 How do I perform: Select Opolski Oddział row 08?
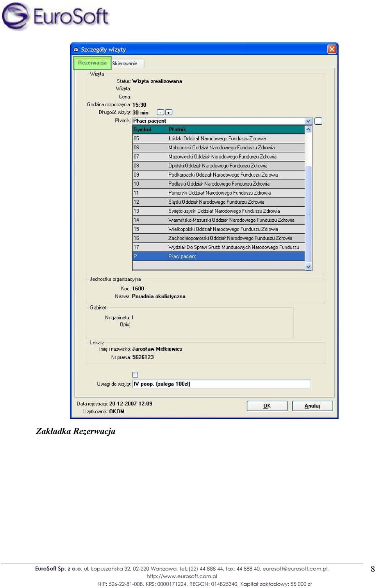pos(218,166)
